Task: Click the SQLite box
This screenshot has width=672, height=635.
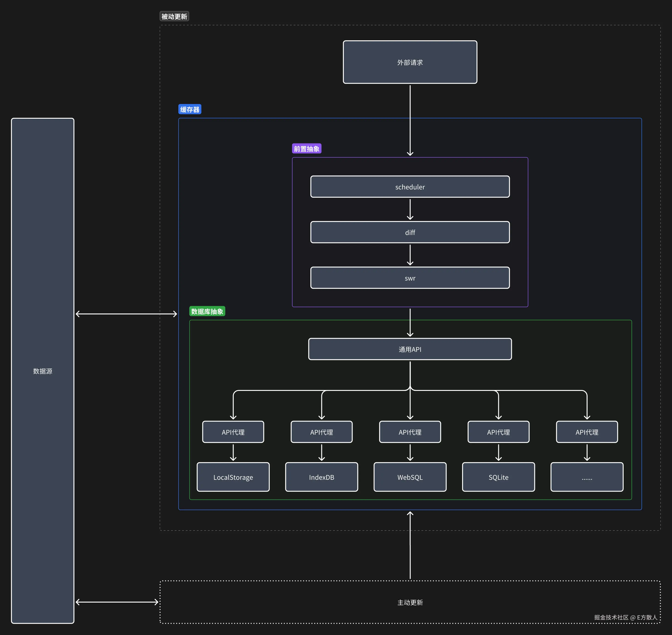Action: pos(498,477)
